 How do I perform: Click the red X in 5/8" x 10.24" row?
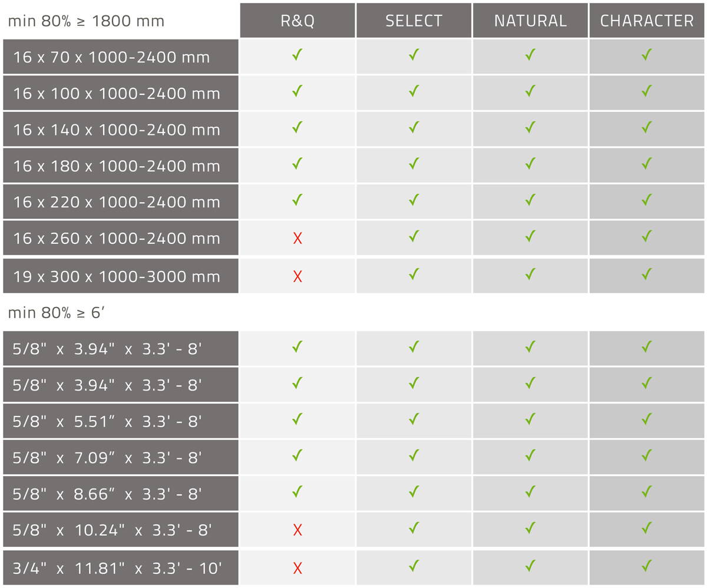click(298, 530)
